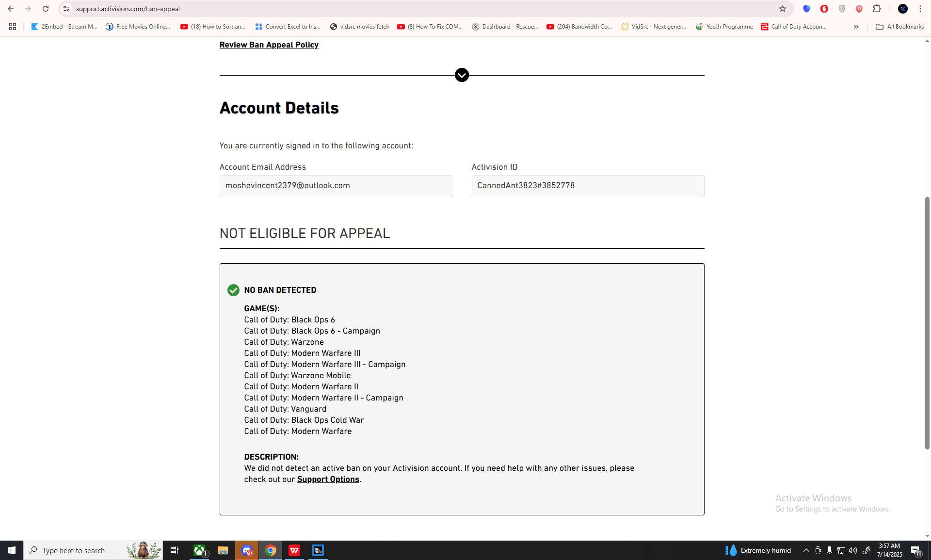The image size is (931, 560).
Task: Open Chrome three-dot menu
Action: point(920,9)
